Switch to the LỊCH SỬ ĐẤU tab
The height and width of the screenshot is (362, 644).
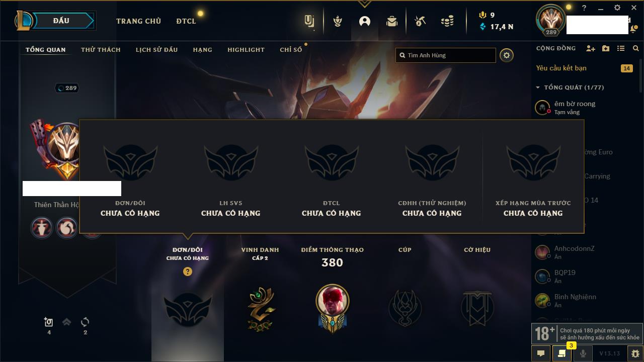156,50
